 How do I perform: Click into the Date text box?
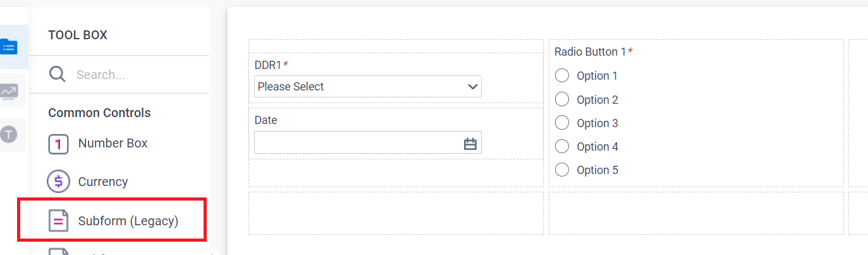click(x=357, y=143)
